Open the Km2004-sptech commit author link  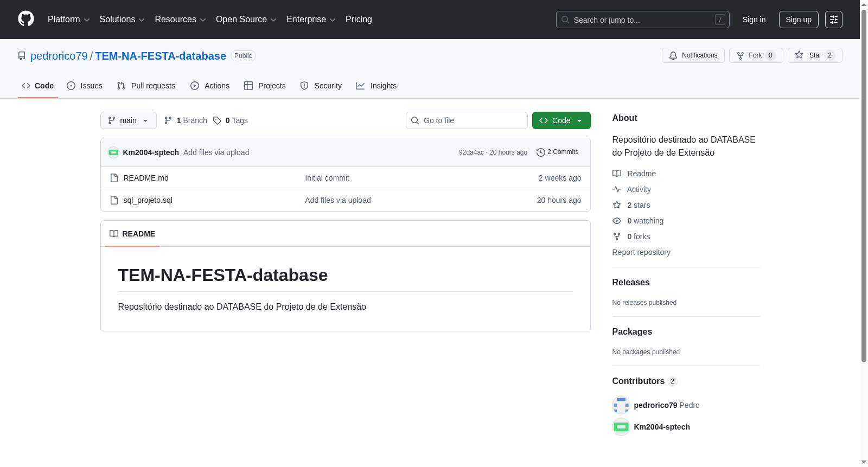click(151, 152)
